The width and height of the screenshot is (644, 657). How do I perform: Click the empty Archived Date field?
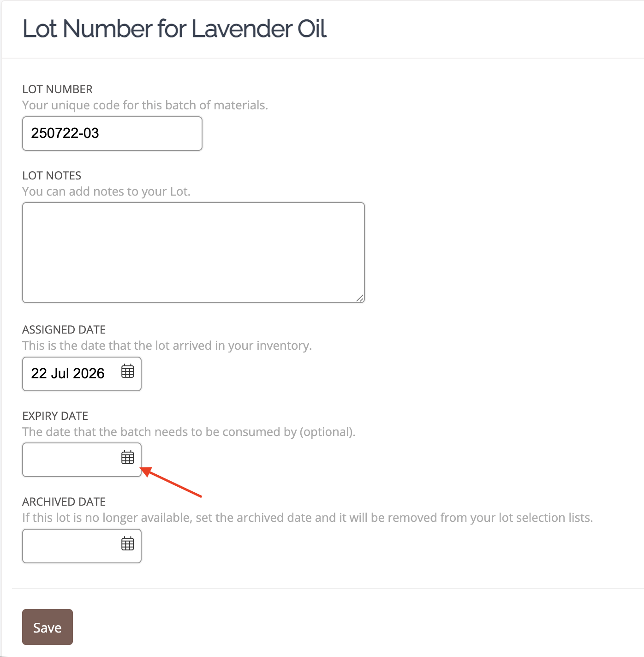point(82,546)
